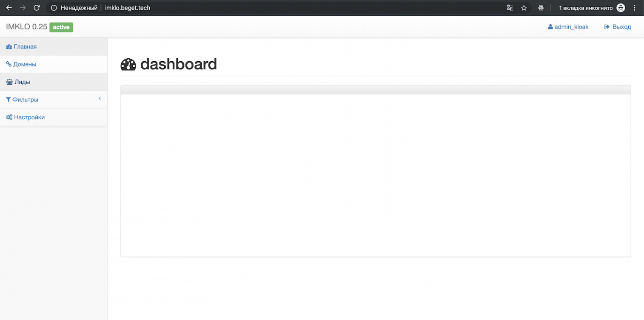This screenshot has height=320, width=644.
Task: Bookmark this page with the star icon
Action: [x=524, y=8]
